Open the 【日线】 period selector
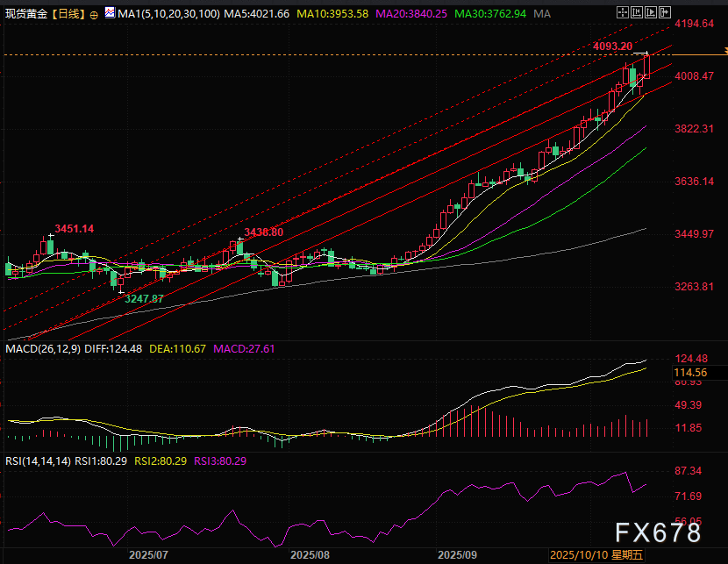 68,15
